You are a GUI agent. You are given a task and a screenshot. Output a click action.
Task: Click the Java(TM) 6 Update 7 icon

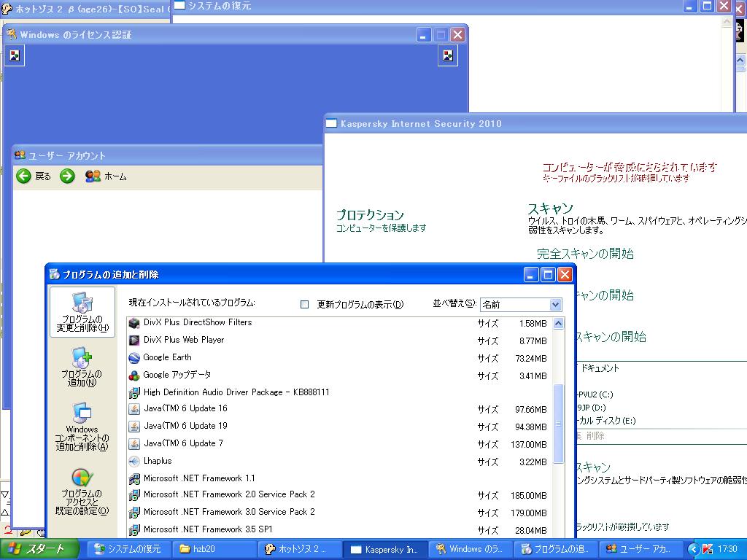134,444
